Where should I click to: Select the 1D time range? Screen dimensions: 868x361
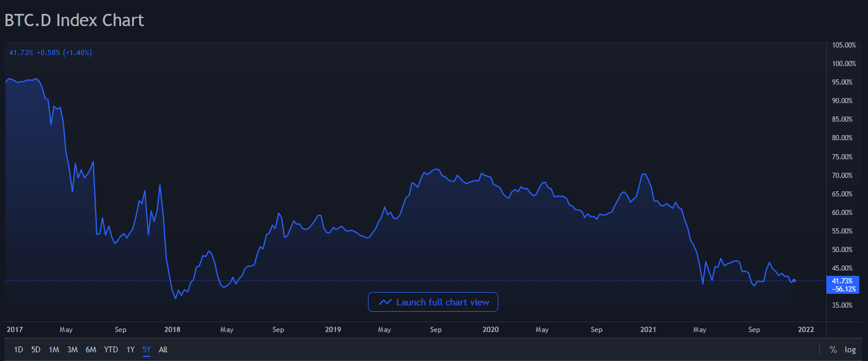point(19,349)
